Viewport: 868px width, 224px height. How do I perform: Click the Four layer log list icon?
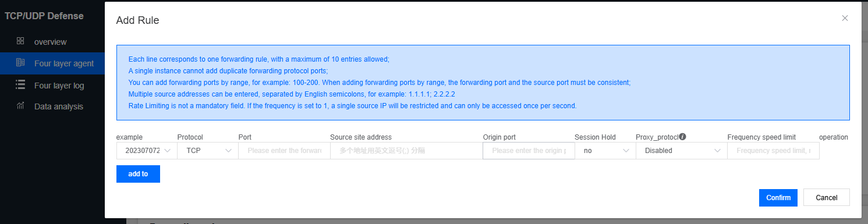pyautogui.click(x=20, y=85)
